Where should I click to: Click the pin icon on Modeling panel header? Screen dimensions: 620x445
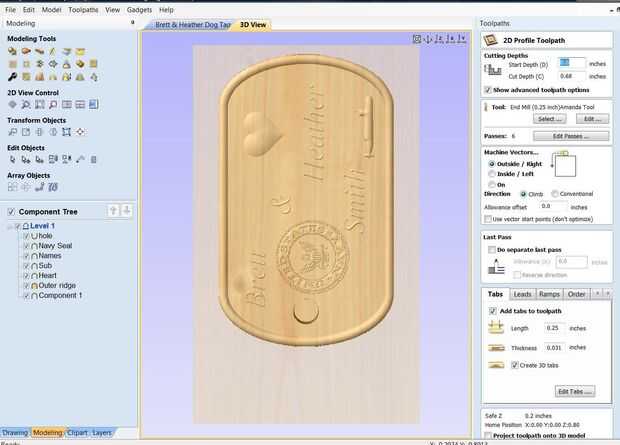tap(132, 23)
